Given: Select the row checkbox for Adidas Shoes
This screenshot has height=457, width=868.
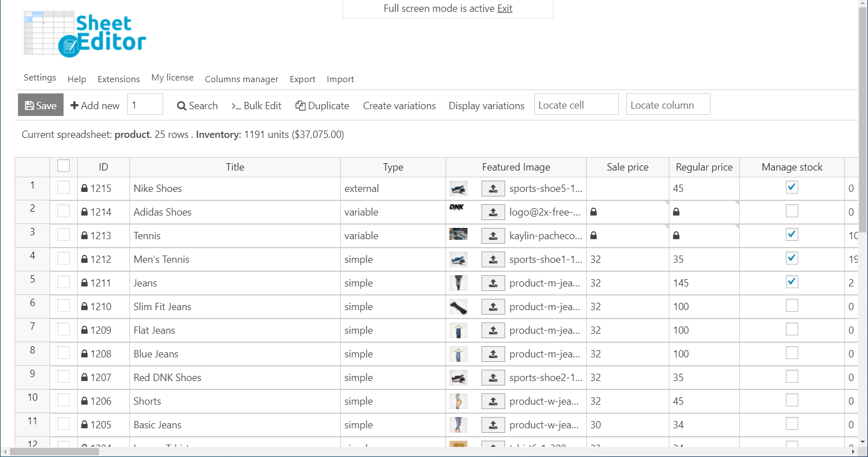Looking at the screenshot, I should point(64,211).
